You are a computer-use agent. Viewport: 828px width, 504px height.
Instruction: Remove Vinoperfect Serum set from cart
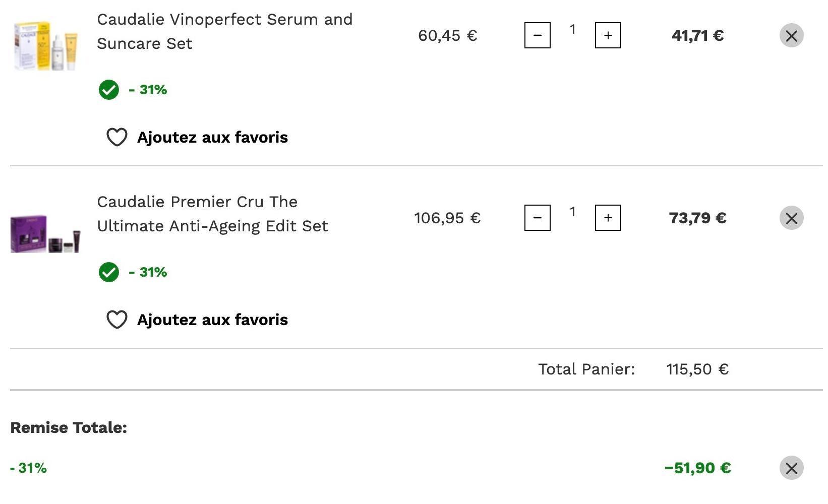[x=791, y=35]
